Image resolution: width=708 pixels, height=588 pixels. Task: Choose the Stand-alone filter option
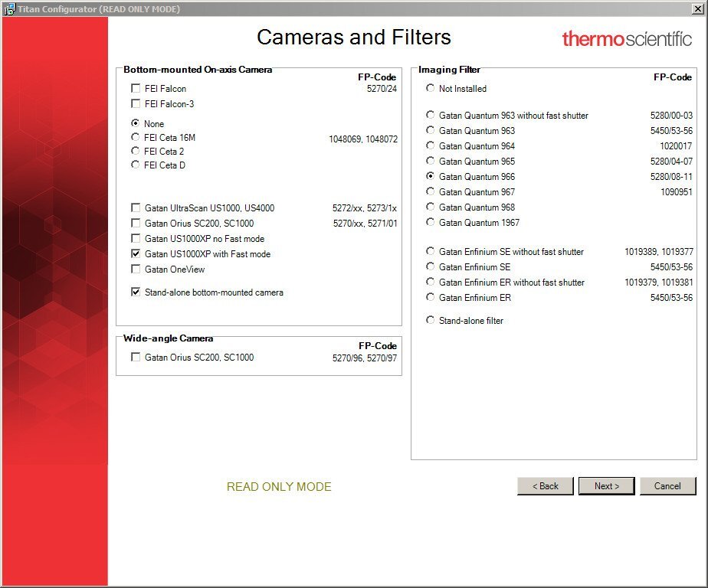click(x=430, y=320)
